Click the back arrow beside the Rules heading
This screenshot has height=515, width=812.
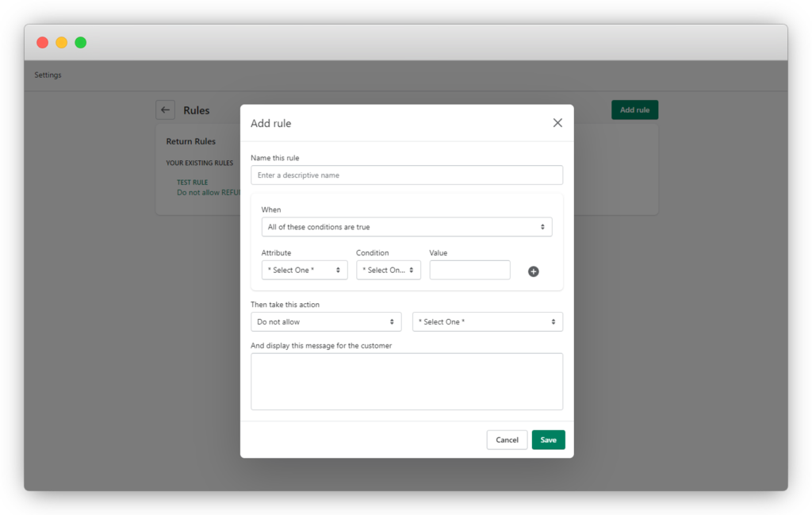coord(165,110)
